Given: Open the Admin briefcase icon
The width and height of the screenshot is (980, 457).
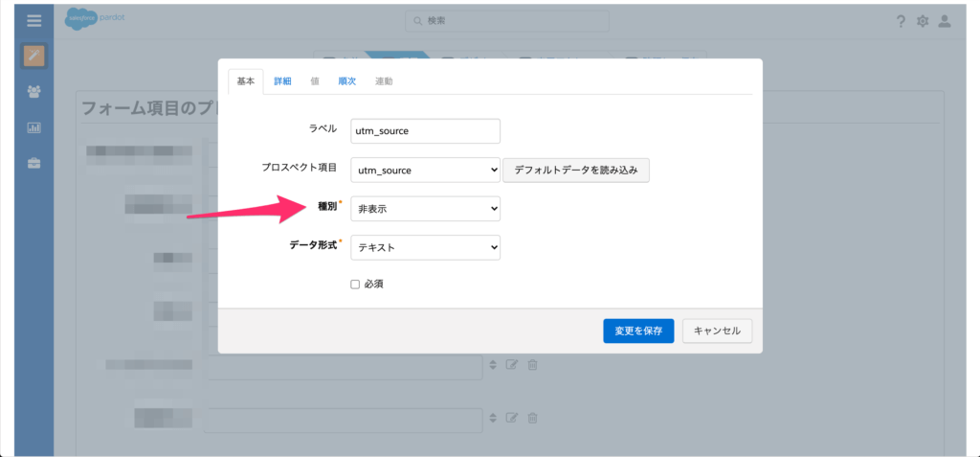Looking at the screenshot, I should [33, 163].
